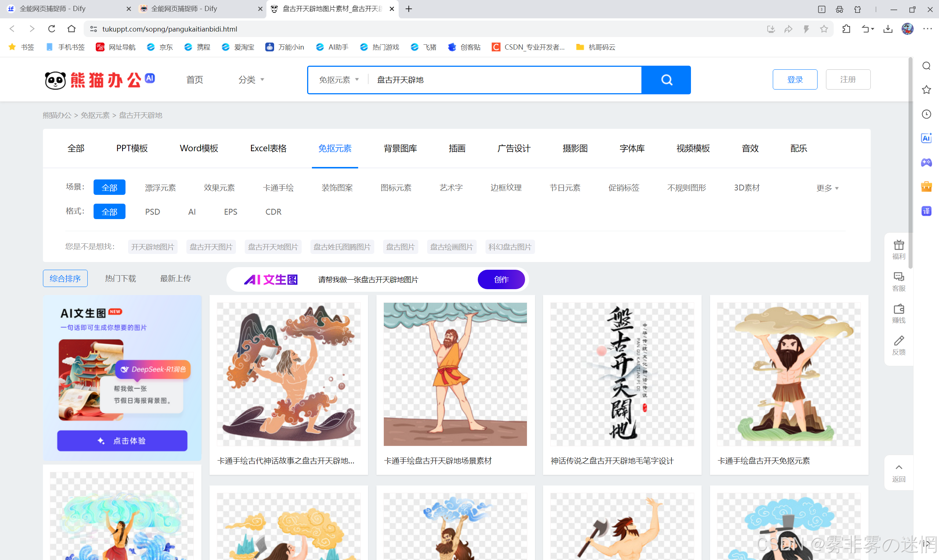939x560 pixels.
Task: Sort results by 热门下载
Action: tap(120, 279)
